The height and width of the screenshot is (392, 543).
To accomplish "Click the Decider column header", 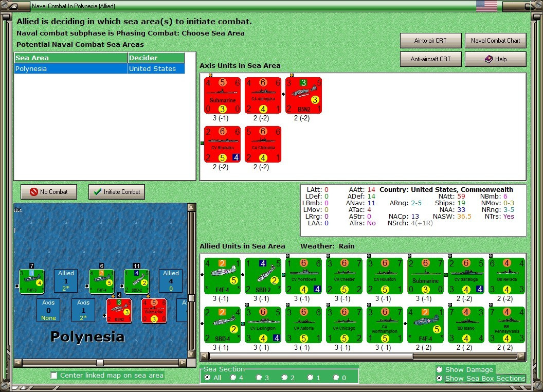I will pos(156,58).
